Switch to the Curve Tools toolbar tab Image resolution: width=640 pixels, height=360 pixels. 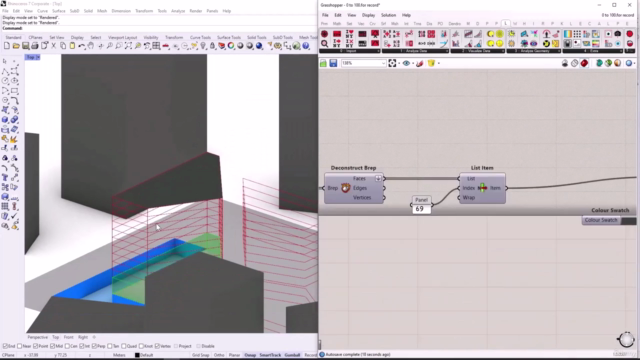(x=200, y=38)
